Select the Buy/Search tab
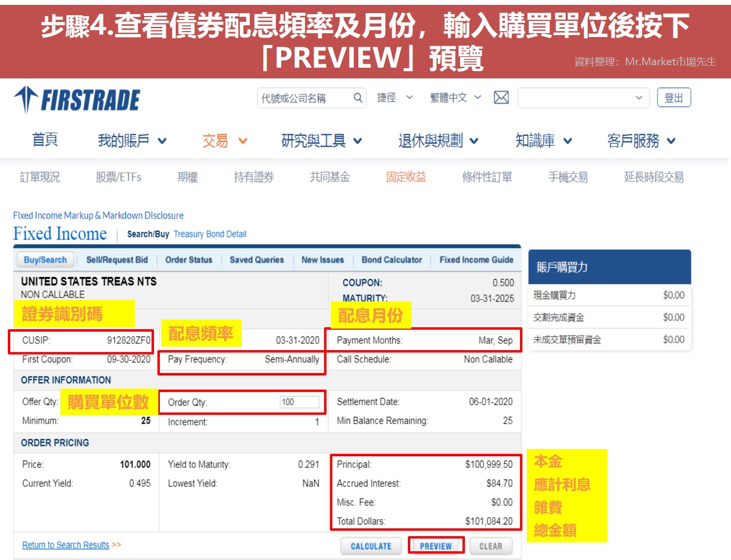The height and width of the screenshot is (560, 731). tap(45, 260)
